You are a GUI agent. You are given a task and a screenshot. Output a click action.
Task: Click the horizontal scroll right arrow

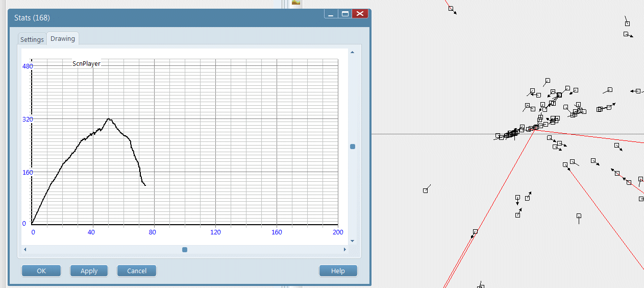pyautogui.click(x=345, y=250)
